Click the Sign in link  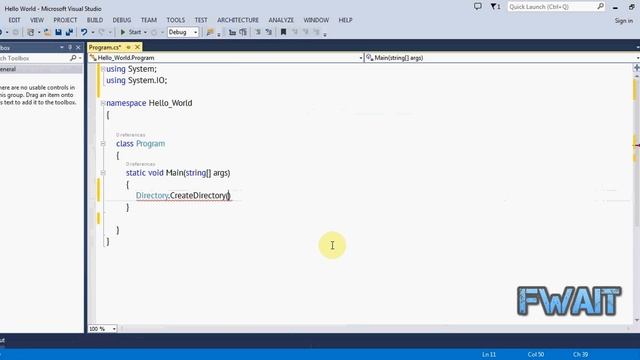[x=624, y=20]
